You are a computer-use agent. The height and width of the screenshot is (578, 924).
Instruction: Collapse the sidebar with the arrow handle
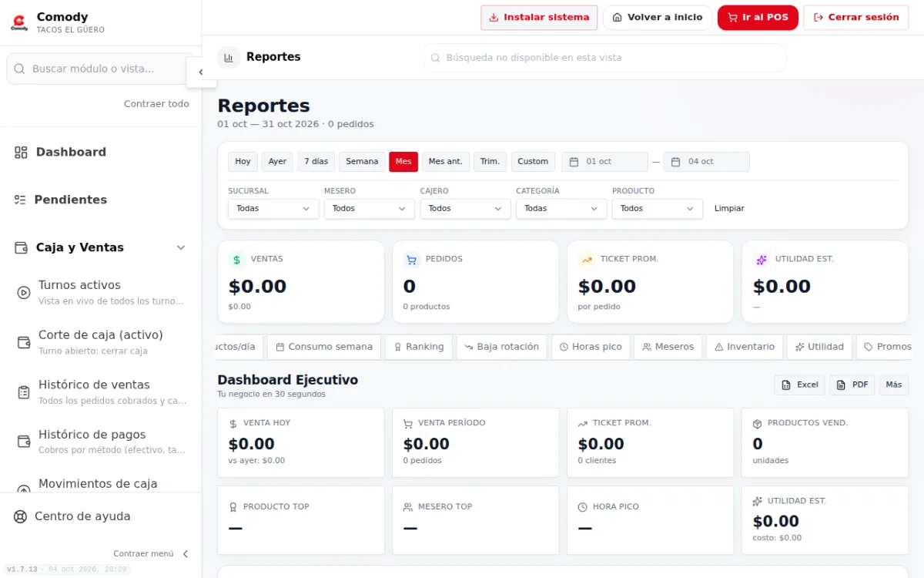pos(201,72)
